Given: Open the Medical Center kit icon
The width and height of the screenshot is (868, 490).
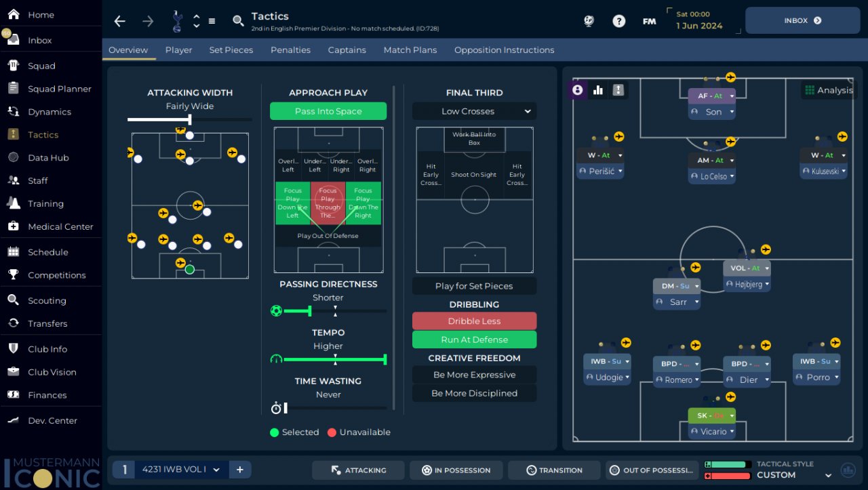Looking at the screenshot, I should coord(13,226).
